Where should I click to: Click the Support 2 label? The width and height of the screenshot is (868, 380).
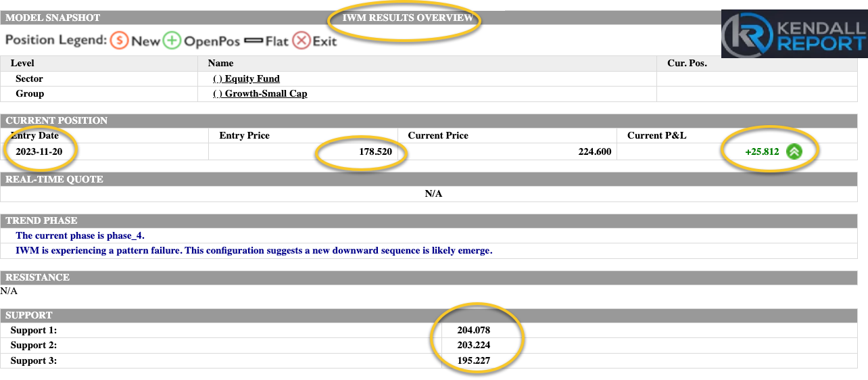(x=34, y=346)
